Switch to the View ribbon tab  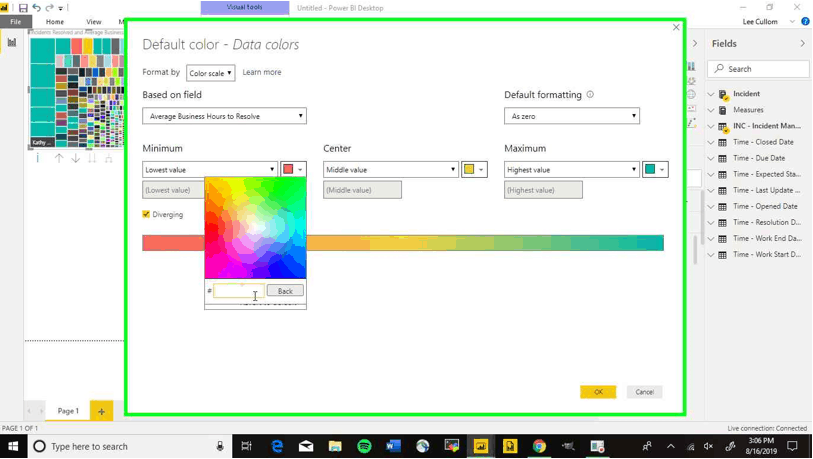[x=94, y=22]
